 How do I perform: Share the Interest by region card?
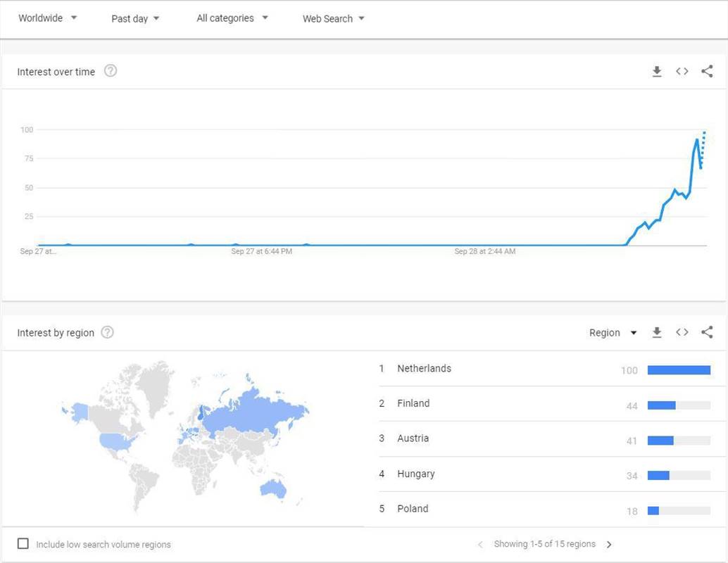707,333
